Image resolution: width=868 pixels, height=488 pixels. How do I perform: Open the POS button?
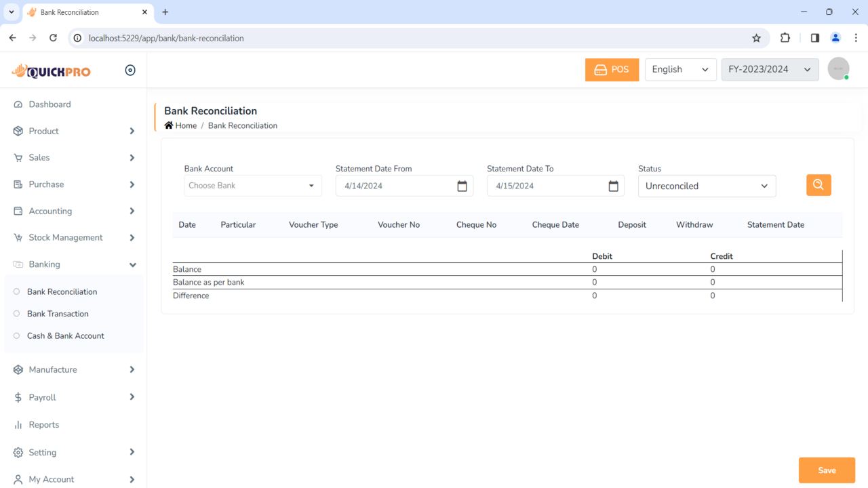[612, 69]
